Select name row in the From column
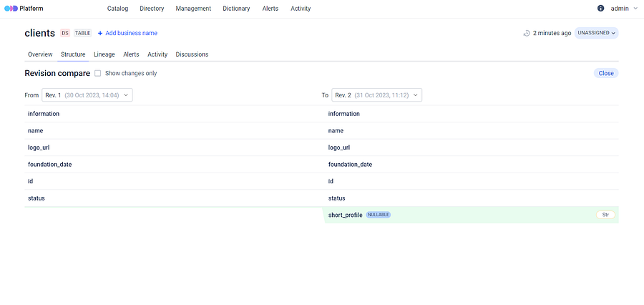644x305 pixels. click(x=174, y=131)
